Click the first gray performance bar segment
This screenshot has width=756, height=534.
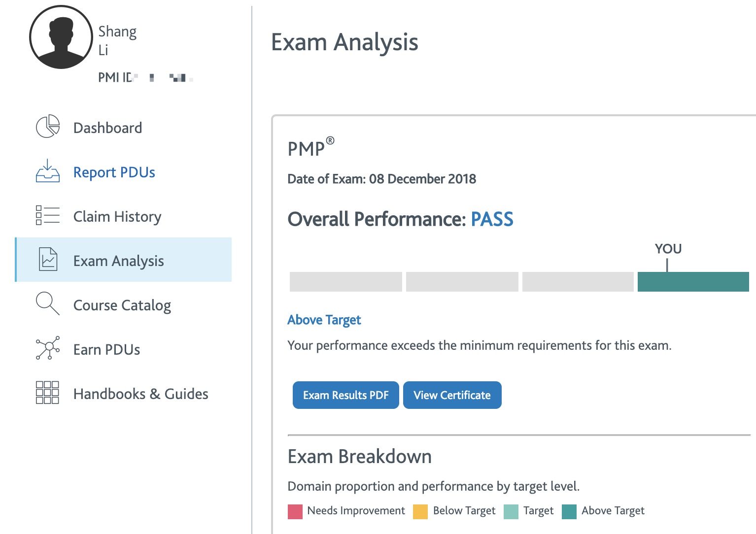[346, 282]
